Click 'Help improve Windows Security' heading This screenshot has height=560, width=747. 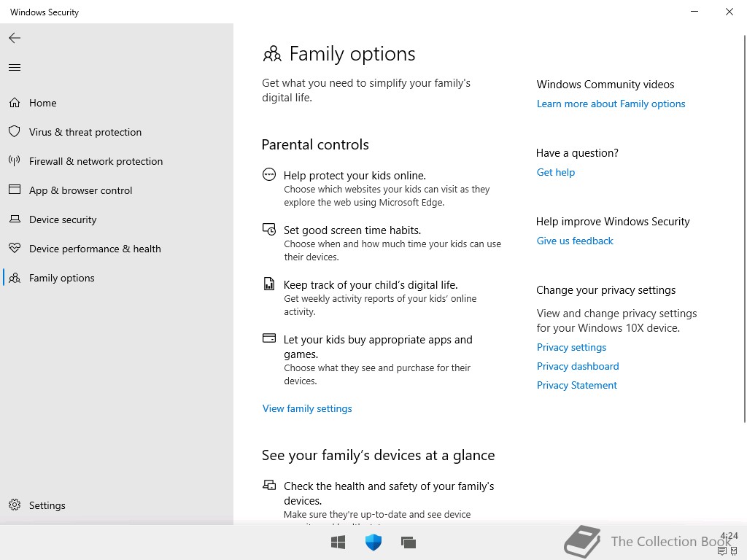click(x=613, y=222)
